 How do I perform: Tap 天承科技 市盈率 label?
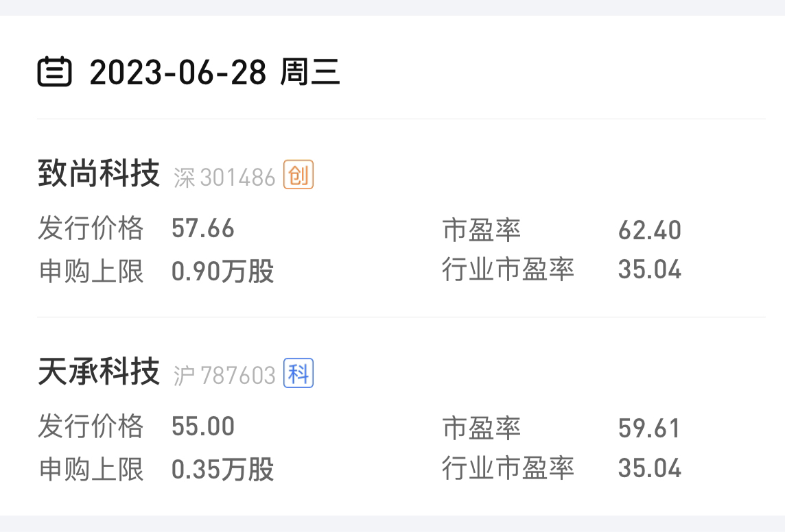482,428
